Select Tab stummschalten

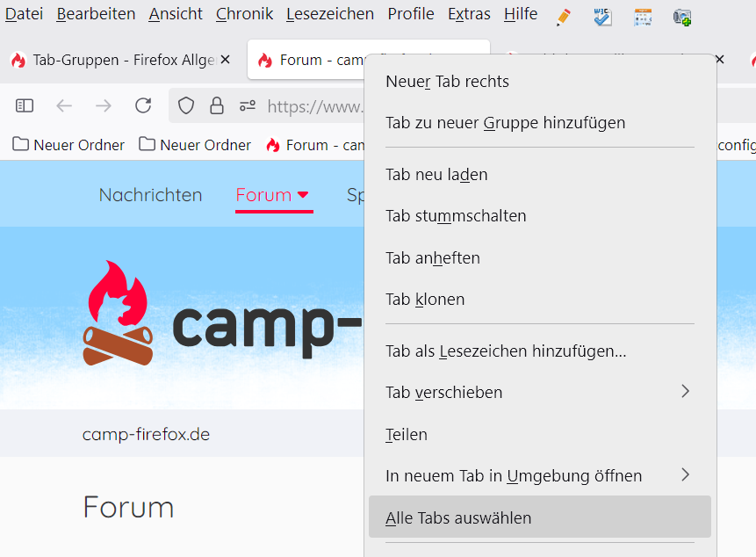pyautogui.click(x=540, y=216)
